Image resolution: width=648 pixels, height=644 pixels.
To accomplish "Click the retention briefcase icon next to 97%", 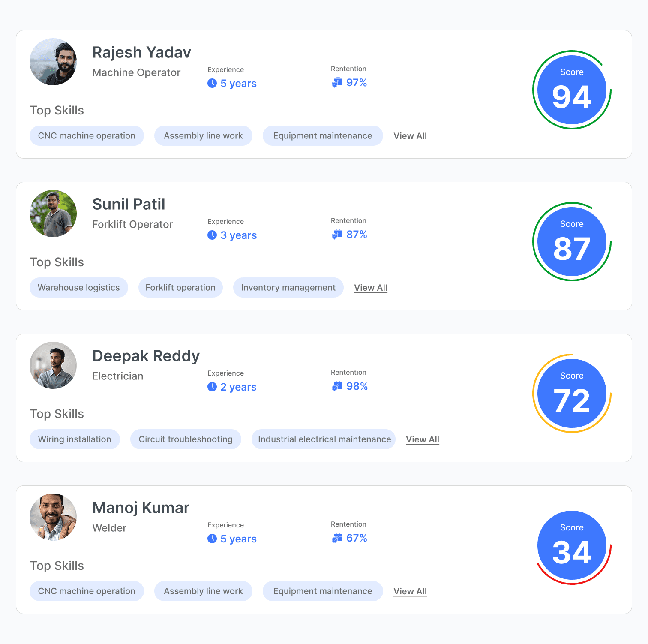I will 337,82.
